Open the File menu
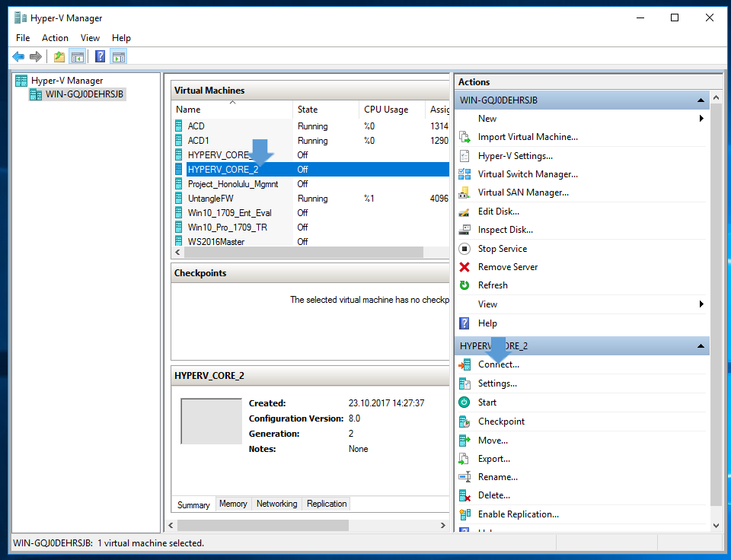 [x=23, y=38]
